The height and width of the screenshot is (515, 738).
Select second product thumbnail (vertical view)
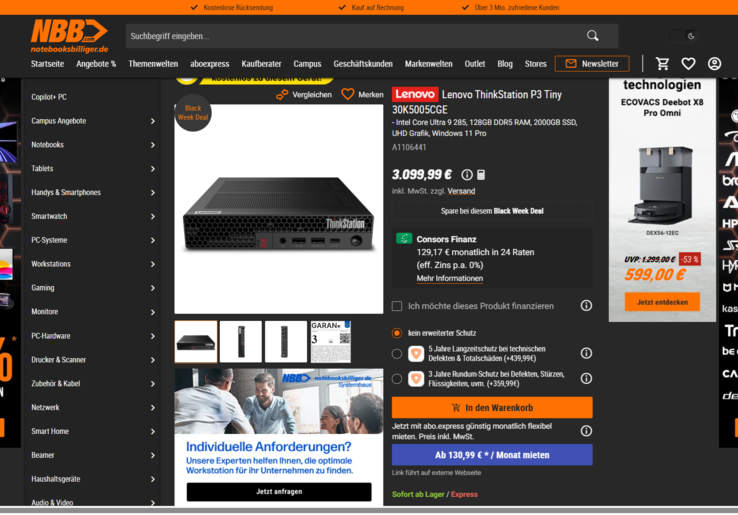[x=241, y=342]
